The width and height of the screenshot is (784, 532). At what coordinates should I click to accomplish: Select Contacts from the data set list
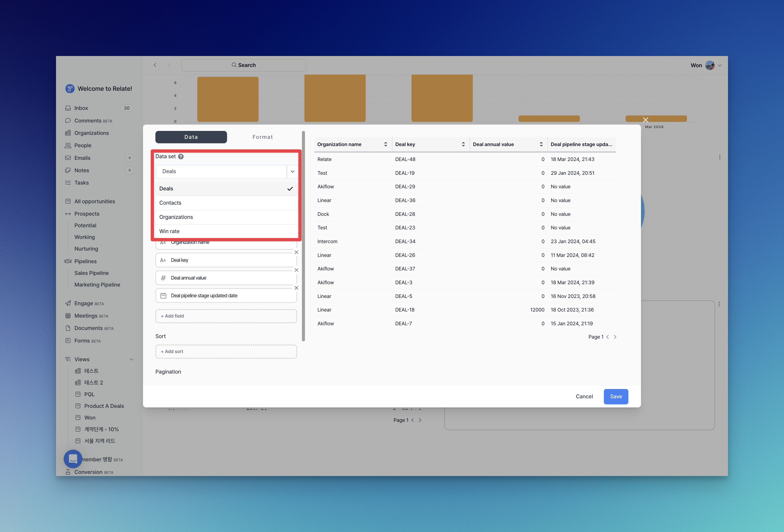(x=170, y=203)
